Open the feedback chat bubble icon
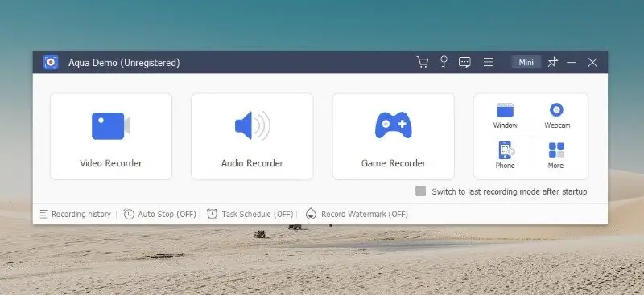This screenshot has height=295, width=644. click(x=464, y=63)
